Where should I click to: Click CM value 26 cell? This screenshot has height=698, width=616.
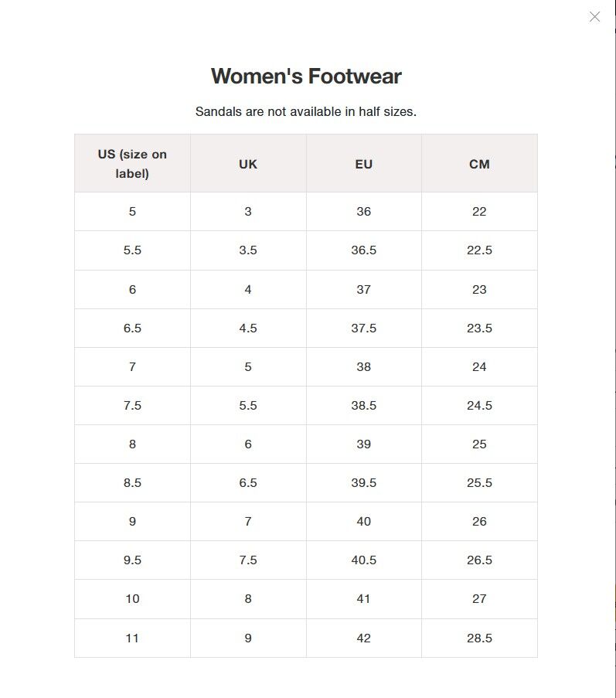click(x=479, y=521)
